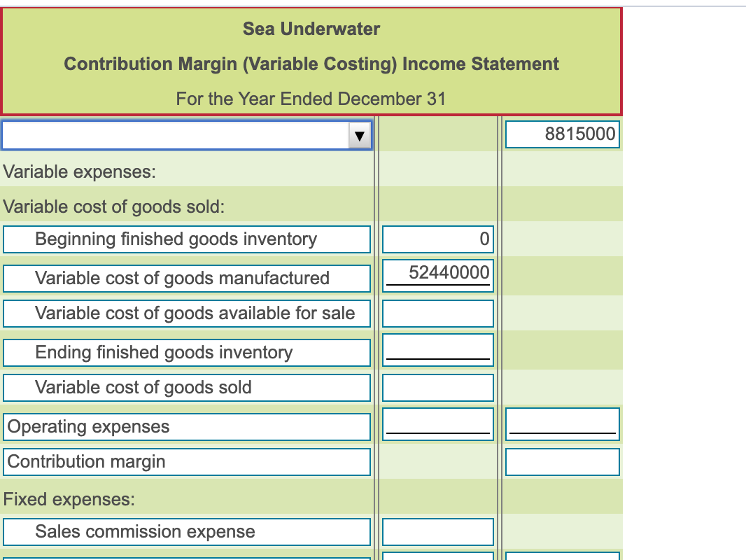
Task: Select the Contribution margin amount box
Action: pyautogui.click(x=562, y=461)
